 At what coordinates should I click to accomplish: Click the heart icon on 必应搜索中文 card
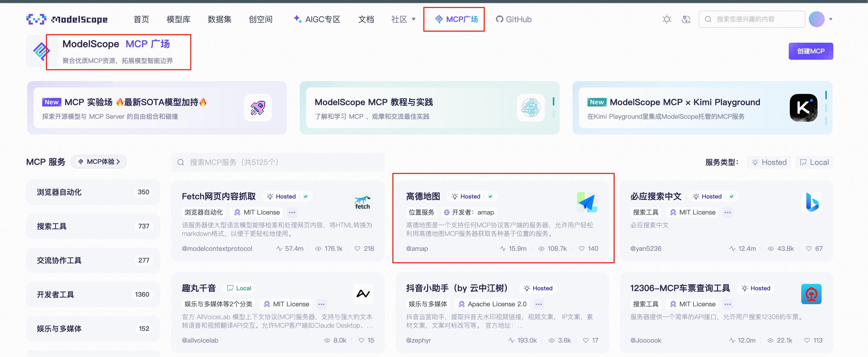click(808, 249)
